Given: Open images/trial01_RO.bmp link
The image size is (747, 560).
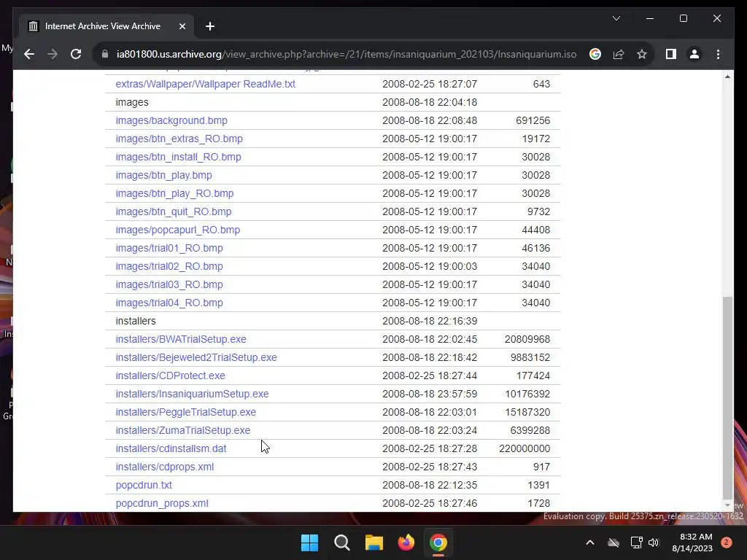Looking at the screenshot, I should click(x=169, y=248).
